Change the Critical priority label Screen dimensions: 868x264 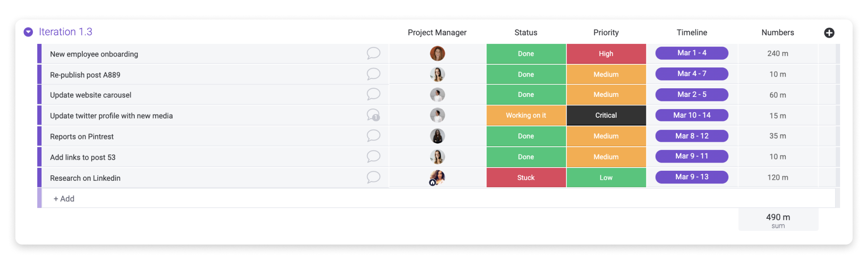(606, 115)
